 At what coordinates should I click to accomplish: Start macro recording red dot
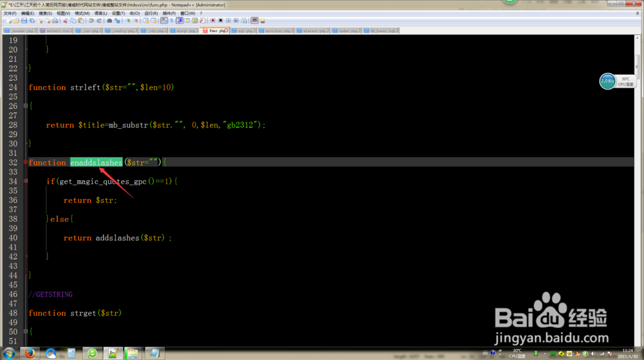(213, 21)
